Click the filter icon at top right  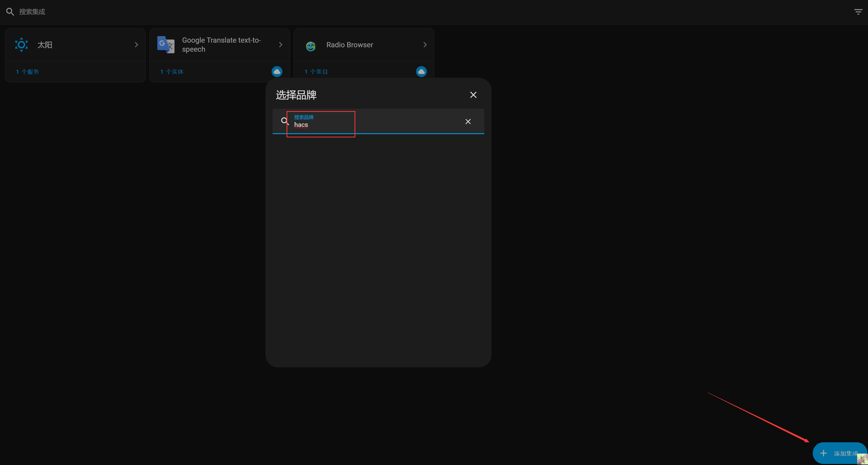click(x=858, y=12)
